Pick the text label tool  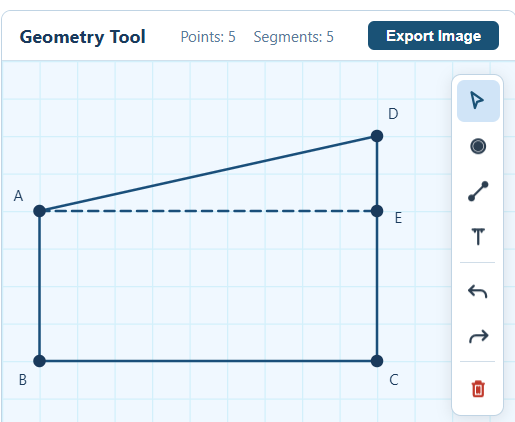click(x=478, y=237)
